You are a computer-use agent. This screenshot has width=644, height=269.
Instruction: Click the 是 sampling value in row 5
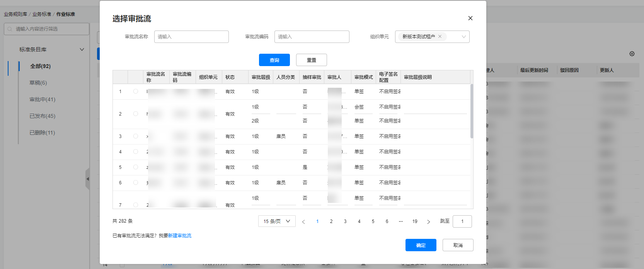305,167
